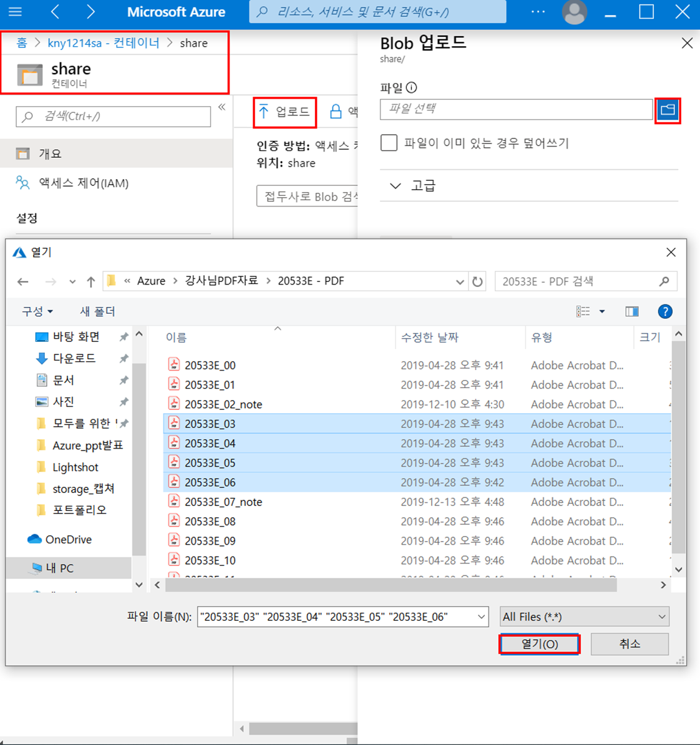This screenshot has width=700, height=745.
Task: Open the recent locations dropdown arrow
Action: point(72,281)
